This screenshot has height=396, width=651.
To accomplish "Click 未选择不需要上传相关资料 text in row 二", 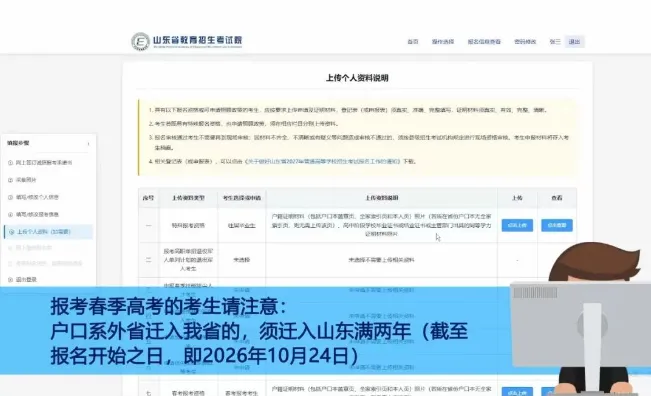I will pos(382,260).
